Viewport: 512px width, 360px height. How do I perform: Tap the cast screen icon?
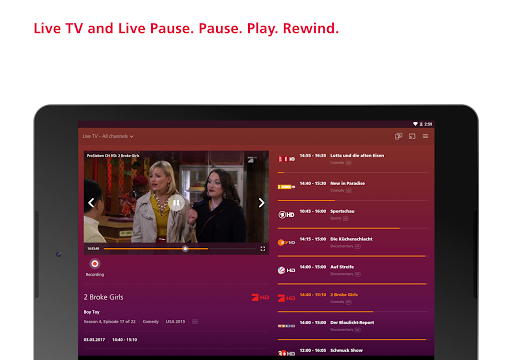click(412, 136)
